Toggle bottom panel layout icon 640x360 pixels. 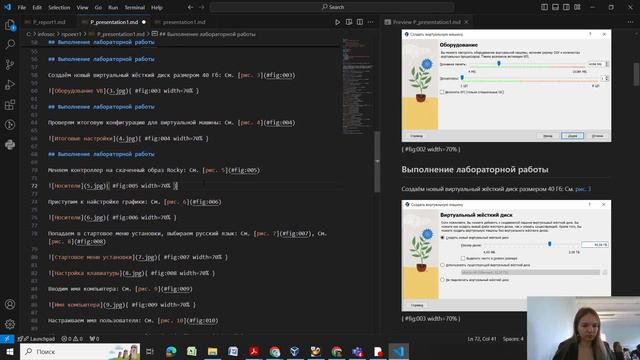tap(556, 7)
